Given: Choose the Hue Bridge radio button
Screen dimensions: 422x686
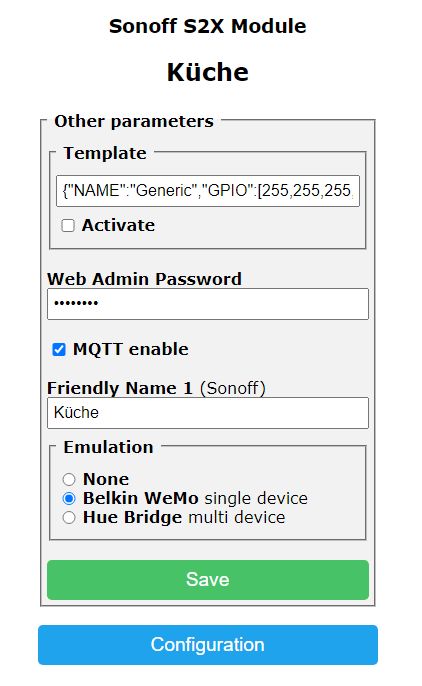Looking at the screenshot, I should [x=69, y=518].
